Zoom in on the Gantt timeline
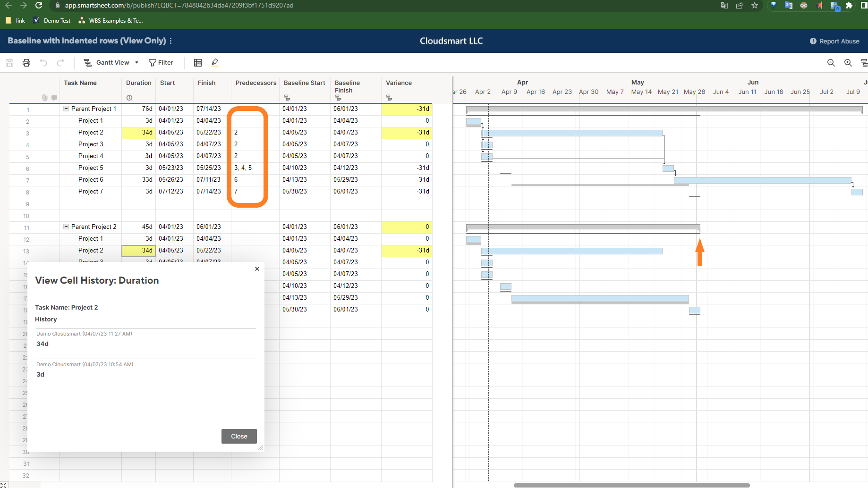Screen dimensions: 868x488 click(848, 62)
